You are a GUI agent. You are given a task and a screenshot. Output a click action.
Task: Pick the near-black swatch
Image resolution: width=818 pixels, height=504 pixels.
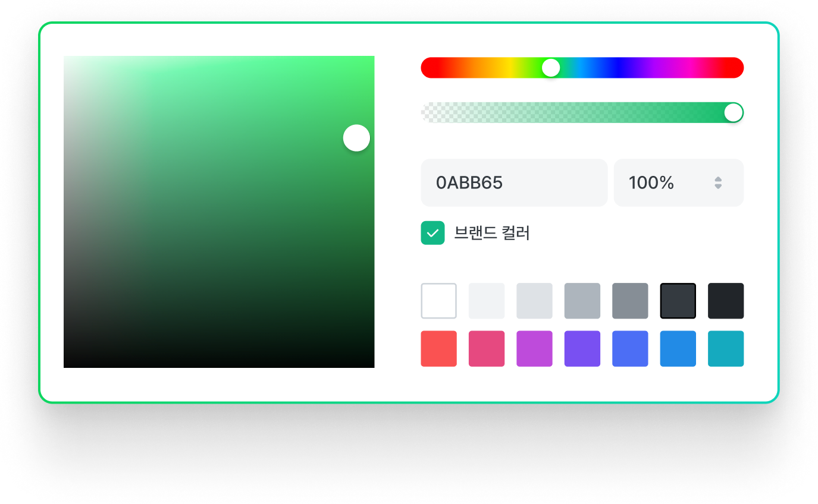click(725, 301)
